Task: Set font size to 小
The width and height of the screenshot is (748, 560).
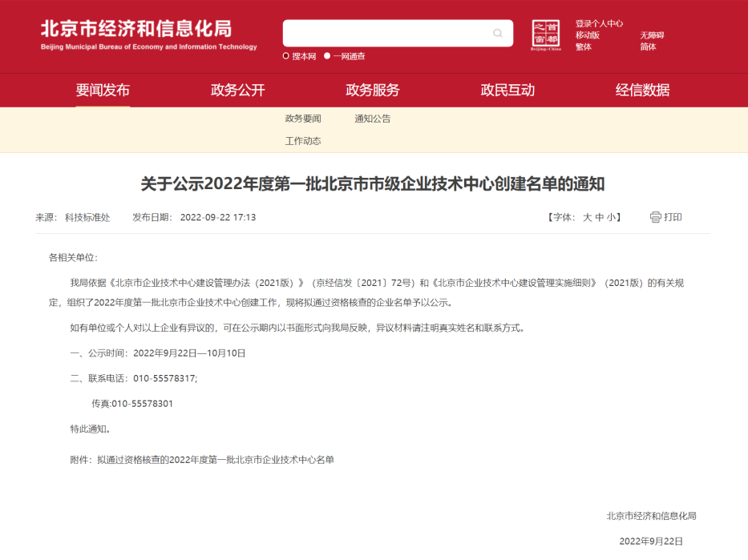Action: (611, 217)
